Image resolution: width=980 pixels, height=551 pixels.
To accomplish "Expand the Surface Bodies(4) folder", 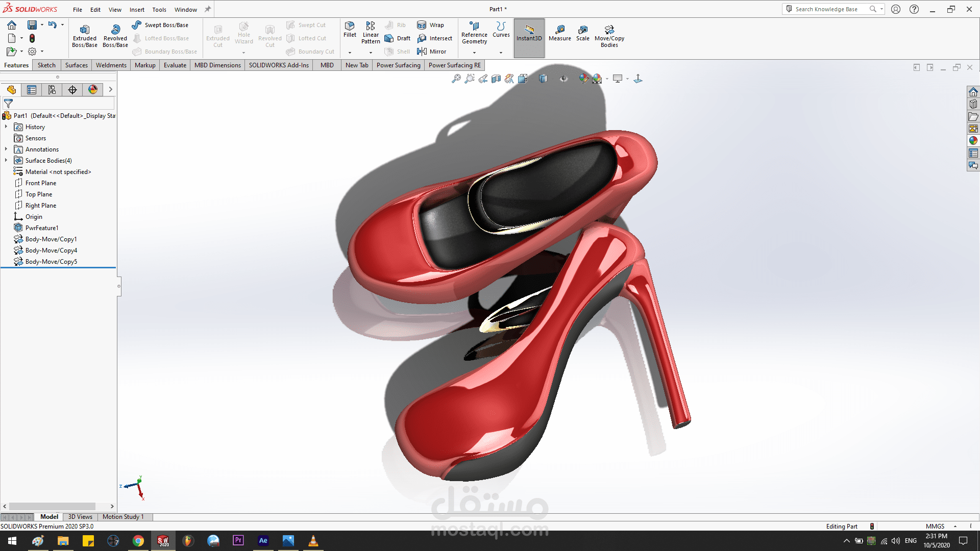I will point(6,161).
